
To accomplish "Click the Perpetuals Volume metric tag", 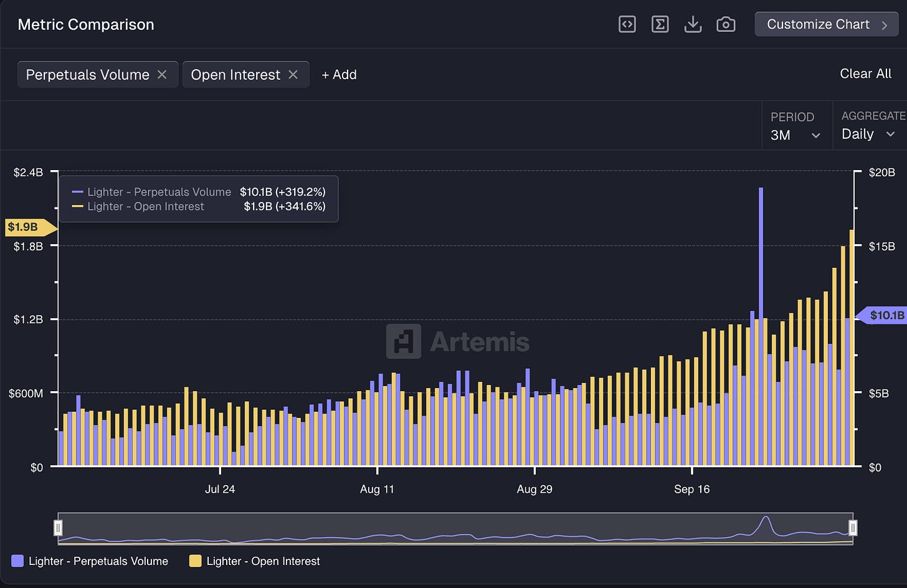I will coord(87,75).
